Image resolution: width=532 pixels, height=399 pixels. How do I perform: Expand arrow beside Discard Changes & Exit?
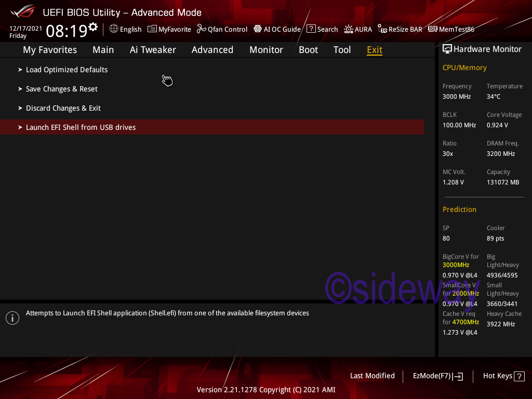click(20, 108)
